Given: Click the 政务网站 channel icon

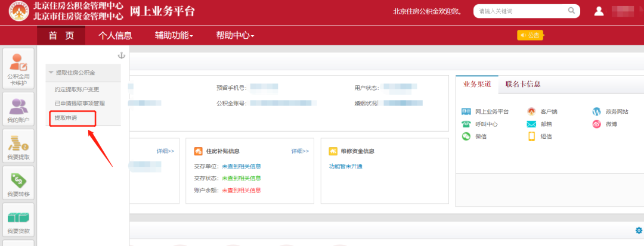Looking at the screenshot, I should pyautogui.click(x=596, y=111).
